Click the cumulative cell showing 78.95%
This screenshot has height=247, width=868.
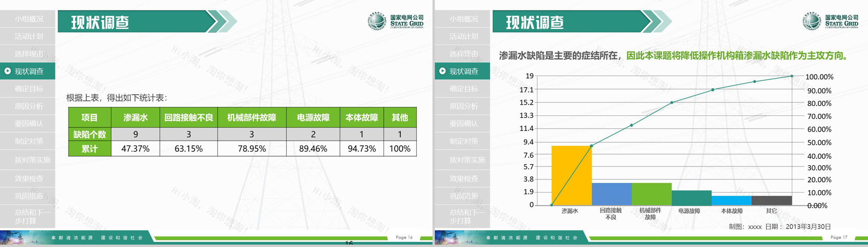[x=252, y=149]
